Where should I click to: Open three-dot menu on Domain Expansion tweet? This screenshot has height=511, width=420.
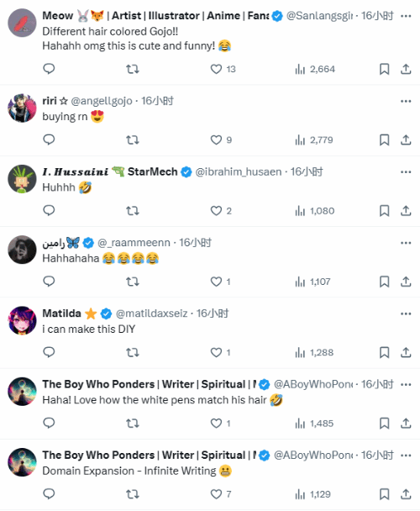point(406,456)
